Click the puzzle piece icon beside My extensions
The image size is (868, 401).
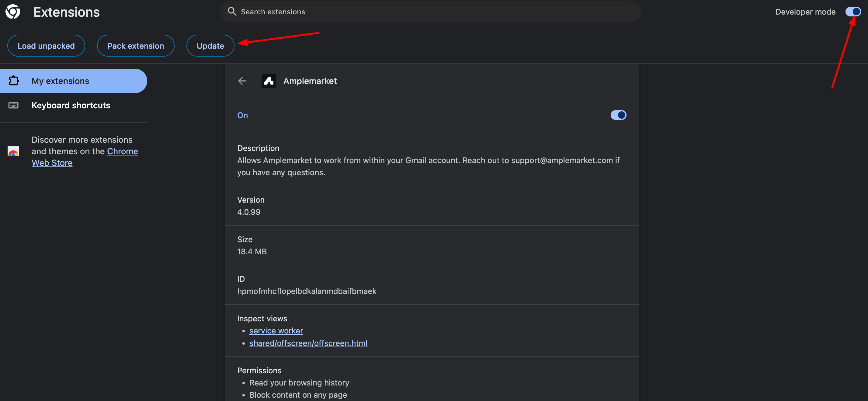pyautogui.click(x=14, y=81)
